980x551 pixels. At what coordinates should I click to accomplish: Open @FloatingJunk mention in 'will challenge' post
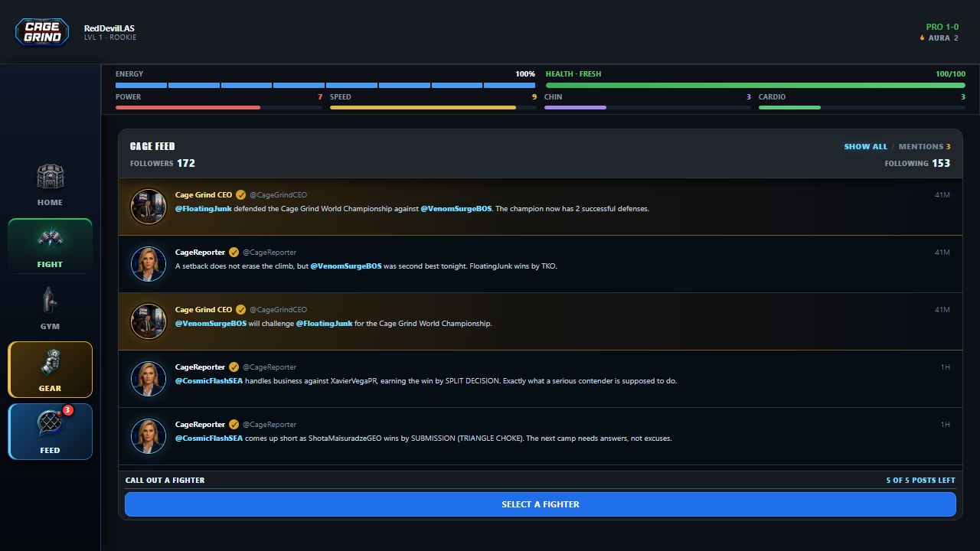325,324
